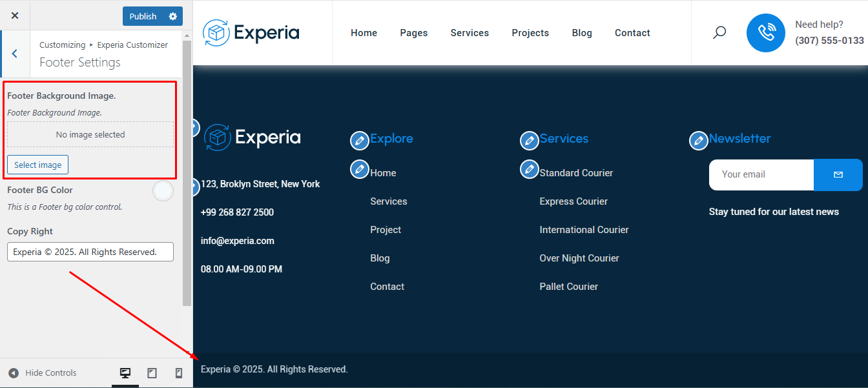Click the Experia footer logo
868x388 pixels.
coord(253,138)
